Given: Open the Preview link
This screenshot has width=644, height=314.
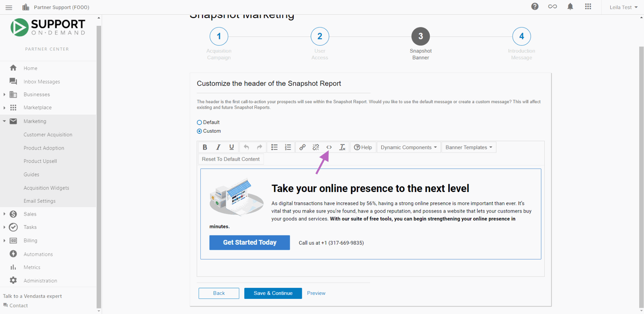Looking at the screenshot, I should pos(316,293).
